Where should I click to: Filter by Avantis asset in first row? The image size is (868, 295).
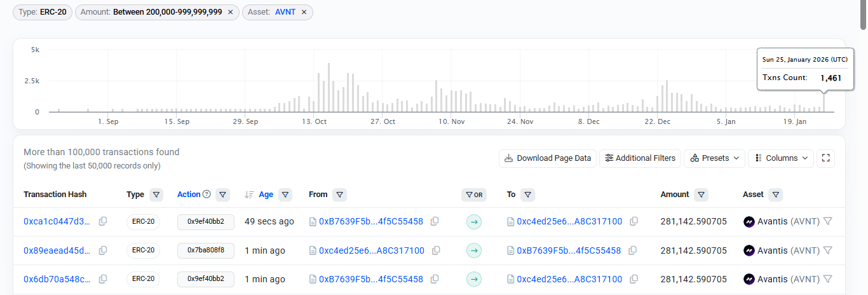[x=827, y=222]
